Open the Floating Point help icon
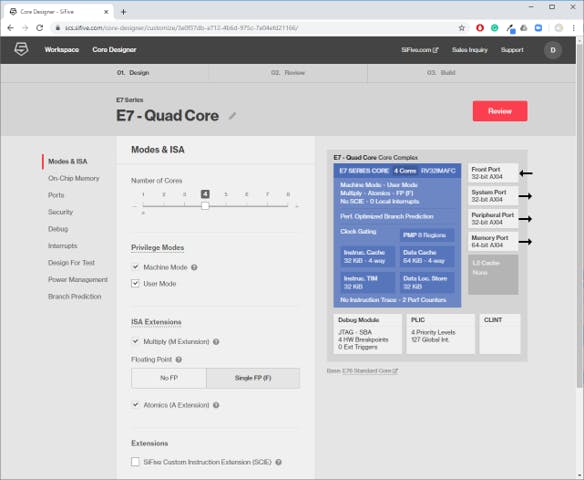Viewport: 584px width, 480px height. pos(179,359)
